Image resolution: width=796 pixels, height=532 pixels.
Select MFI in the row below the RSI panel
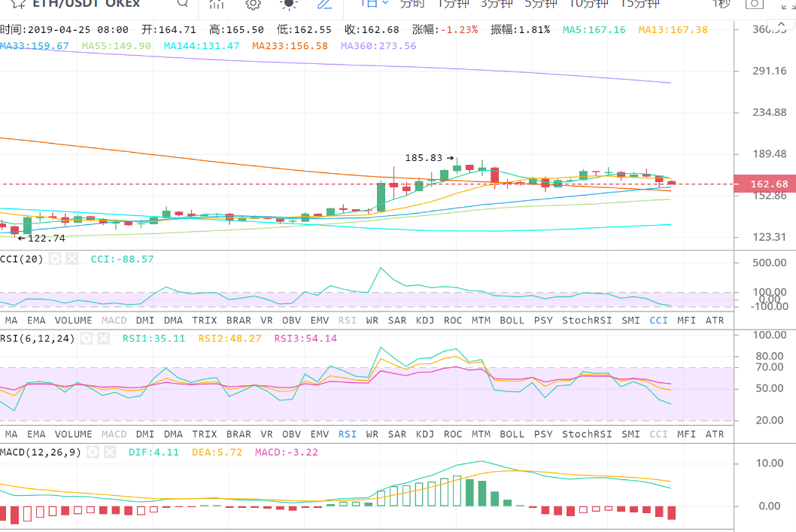coord(686,434)
